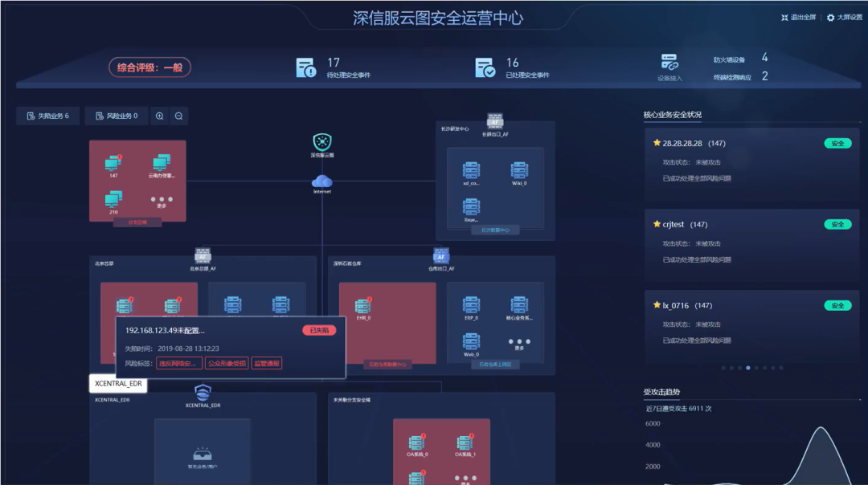Click the XCENTRAL_EDR shield icon
Image resolution: width=868 pixels, height=485 pixels.
point(203,392)
